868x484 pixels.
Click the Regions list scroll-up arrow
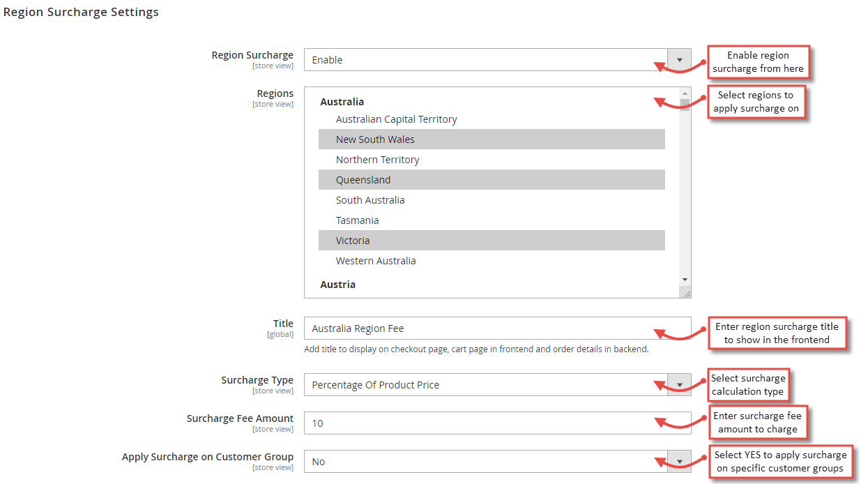pyautogui.click(x=685, y=93)
